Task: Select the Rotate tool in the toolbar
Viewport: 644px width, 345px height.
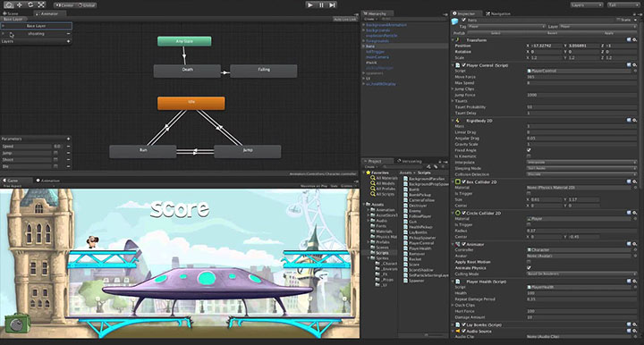Action: click(x=30, y=5)
